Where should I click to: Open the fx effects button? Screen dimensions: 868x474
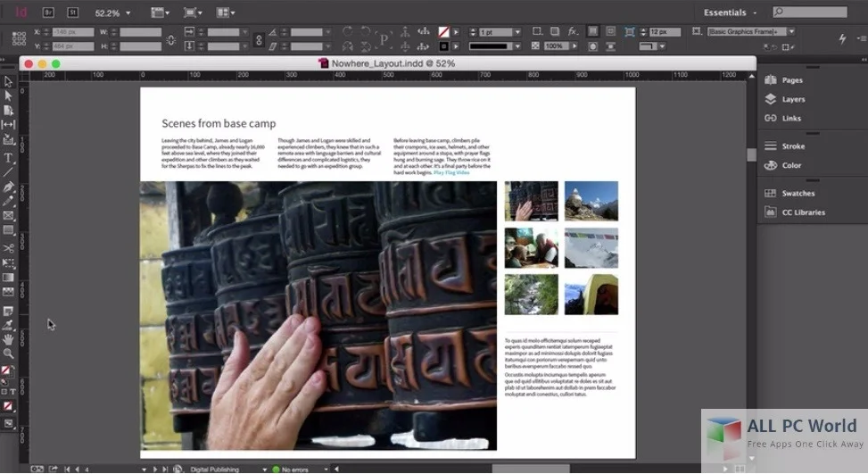(573, 31)
